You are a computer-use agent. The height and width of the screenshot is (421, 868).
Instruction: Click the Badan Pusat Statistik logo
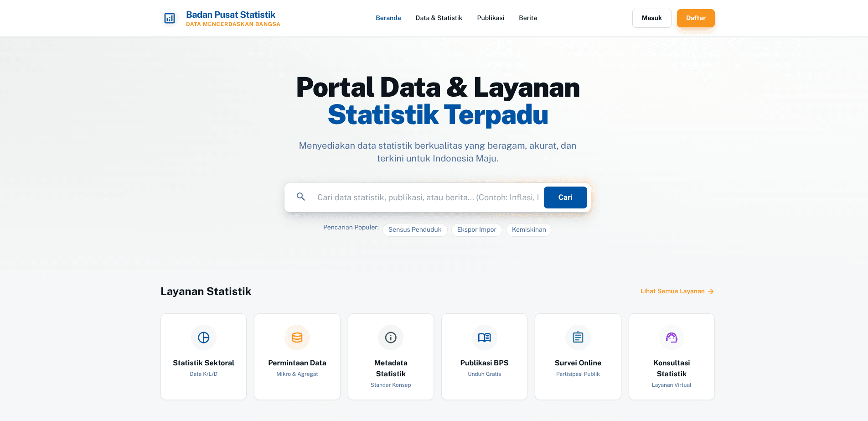[x=221, y=18]
